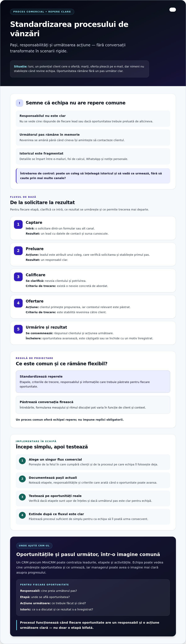Click the UNDE AJUTĂ CRM-UL badge
This screenshot has height=644, width=186.
(34, 545)
